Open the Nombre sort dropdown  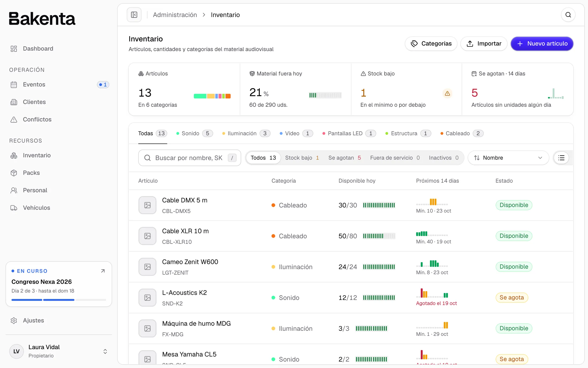point(508,158)
